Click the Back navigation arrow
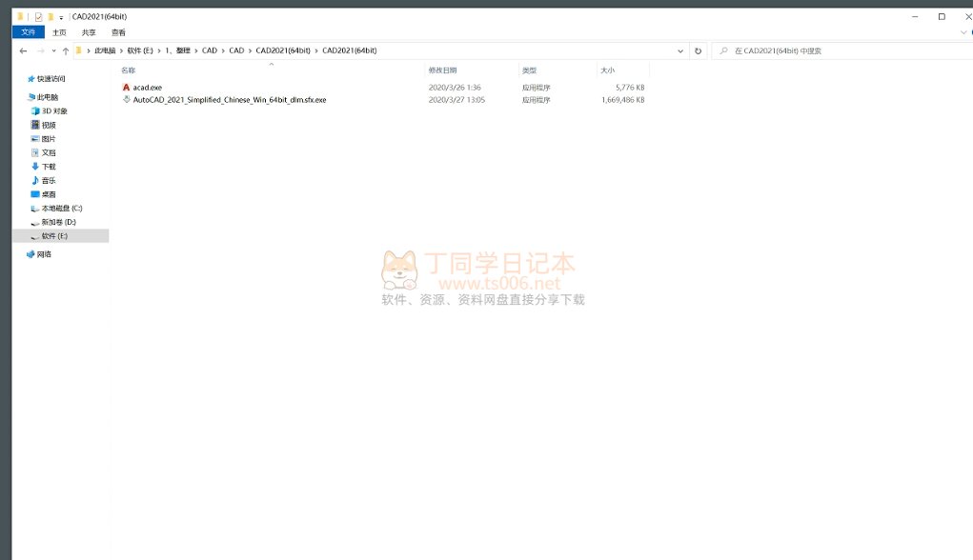This screenshot has width=973, height=560. (23, 50)
